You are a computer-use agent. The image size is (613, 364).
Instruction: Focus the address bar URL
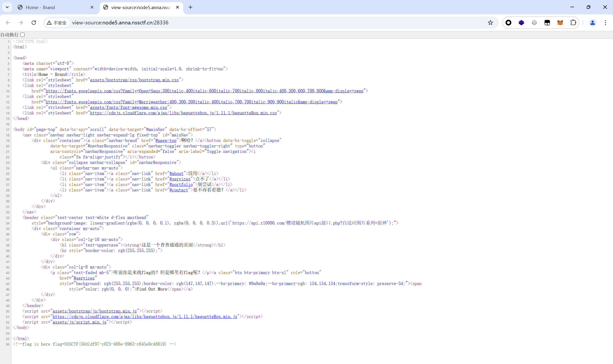pos(120,22)
